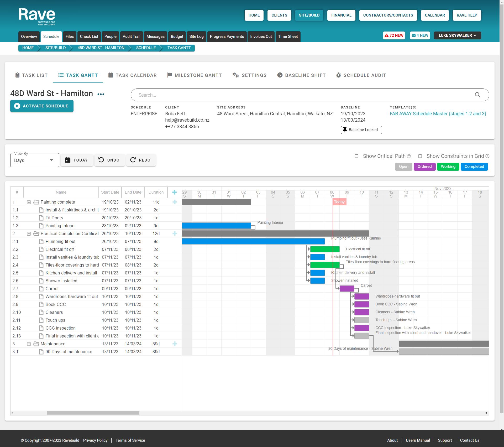Click the Activate Schedule button
The width and height of the screenshot is (504, 447).
tap(42, 106)
